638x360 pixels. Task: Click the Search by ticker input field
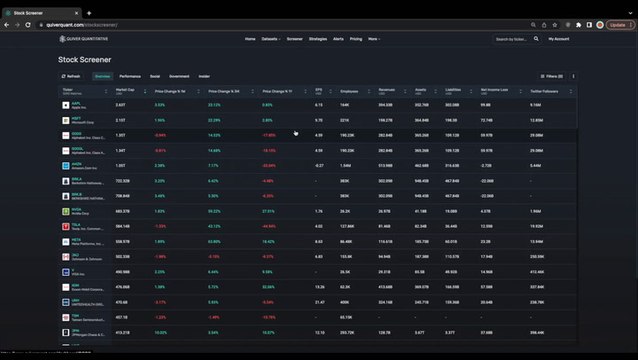[x=512, y=39]
